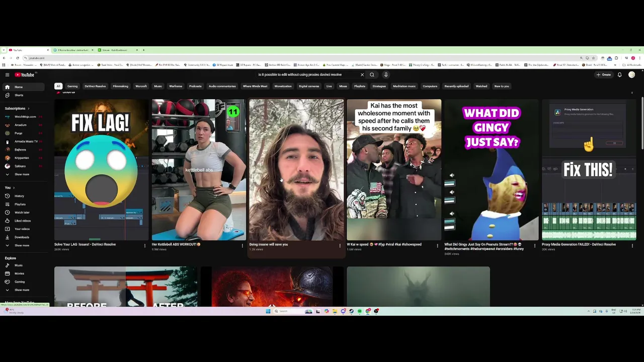644x362 pixels.
Task: Open Your videos page
Action: (24, 229)
